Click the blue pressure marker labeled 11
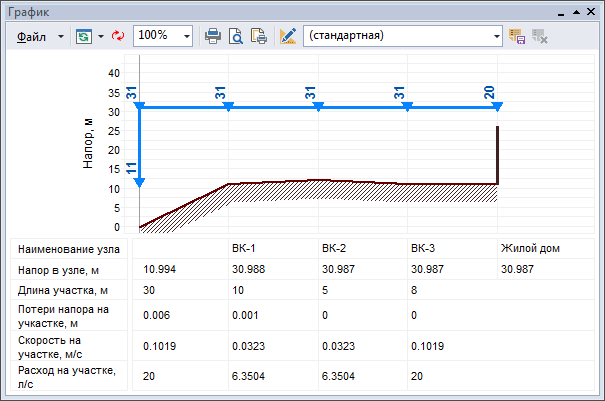Image resolution: width=605 pixels, height=401 pixels. [139, 182]
